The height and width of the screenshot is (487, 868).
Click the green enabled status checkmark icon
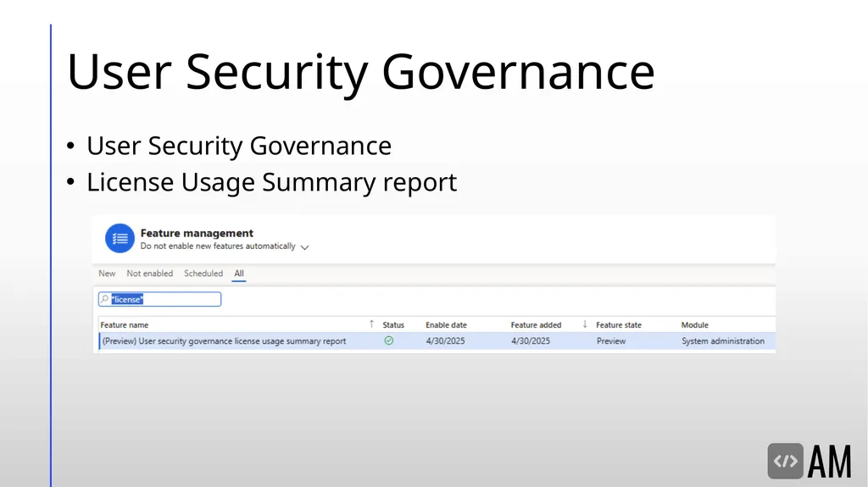[388, 340]
